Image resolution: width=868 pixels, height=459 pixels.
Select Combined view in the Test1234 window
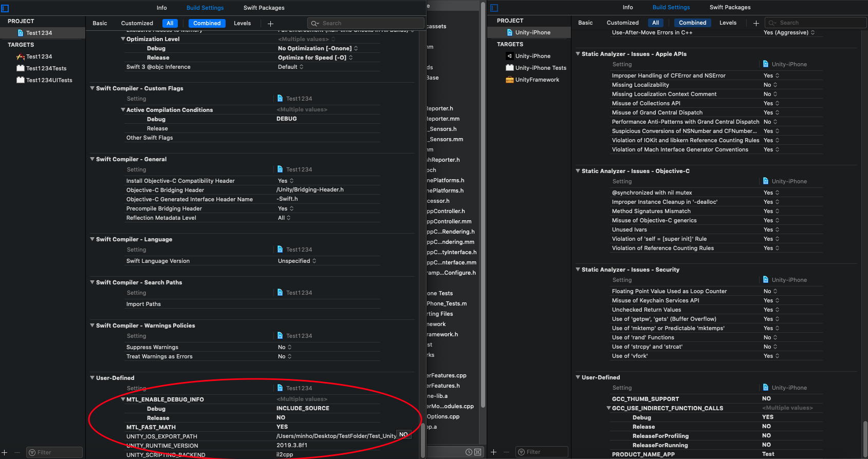[x=207, y=23]
